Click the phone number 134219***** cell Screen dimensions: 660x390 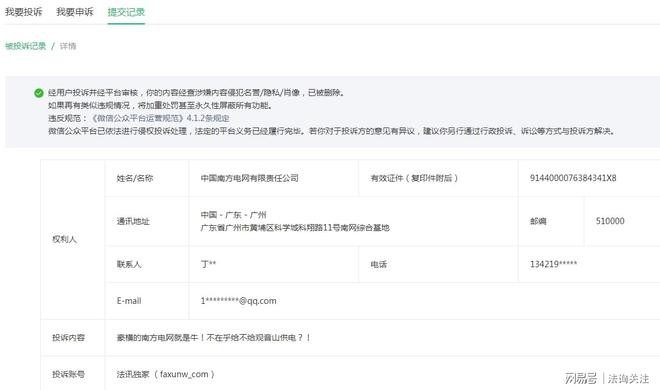pyautogui.click(x=589, y=264)
